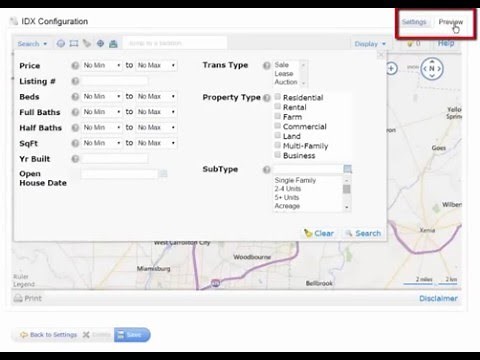Pan map south with compass down arrow
Viewport: 480px width, 360px height.
tap(432, 76)
